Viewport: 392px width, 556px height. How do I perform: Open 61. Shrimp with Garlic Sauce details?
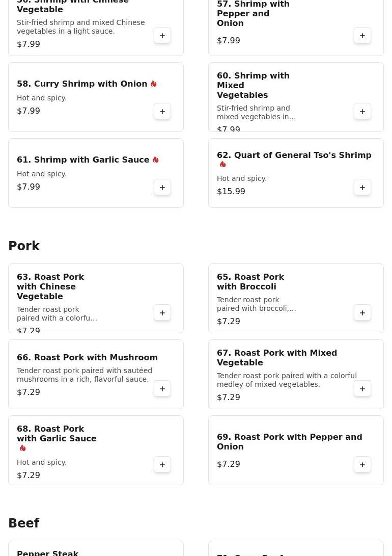(83, 160)
